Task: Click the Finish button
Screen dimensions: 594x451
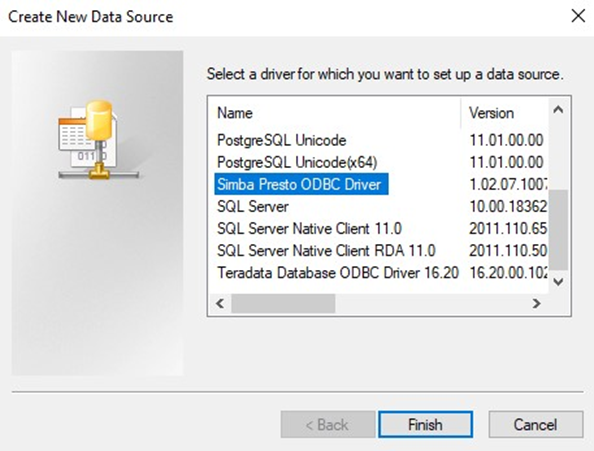Action: (425, 424)
